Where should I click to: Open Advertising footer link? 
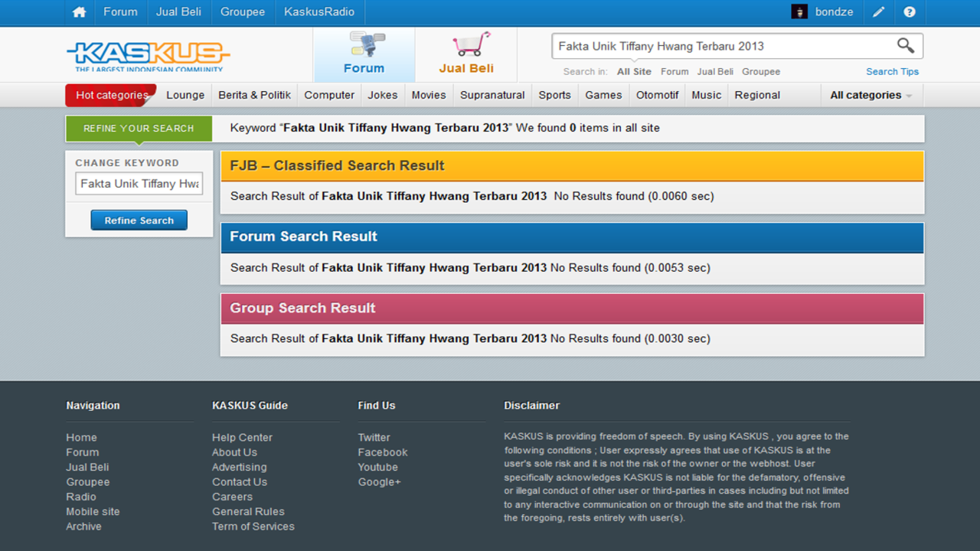coord(240,467)
